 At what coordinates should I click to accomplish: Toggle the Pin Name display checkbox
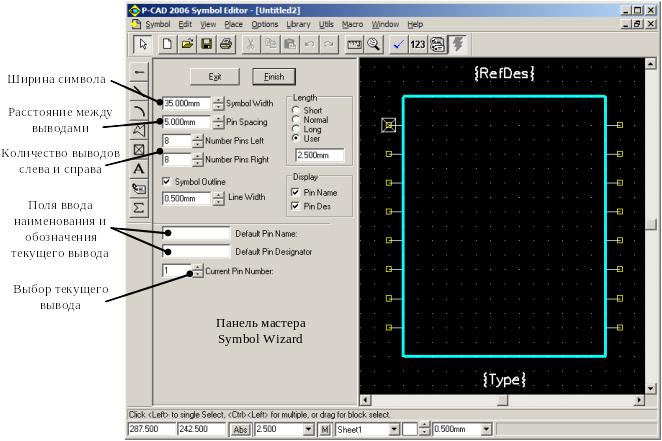click(296, 192)
